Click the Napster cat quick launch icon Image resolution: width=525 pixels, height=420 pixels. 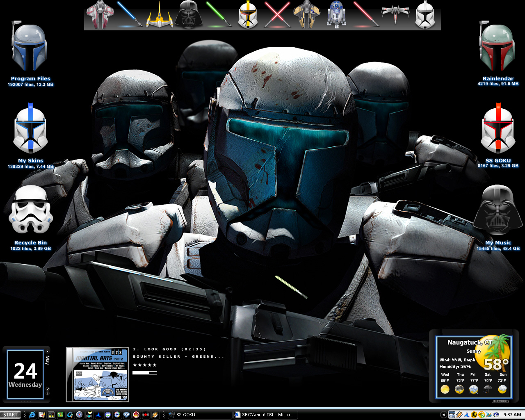[x=108, y=415]
